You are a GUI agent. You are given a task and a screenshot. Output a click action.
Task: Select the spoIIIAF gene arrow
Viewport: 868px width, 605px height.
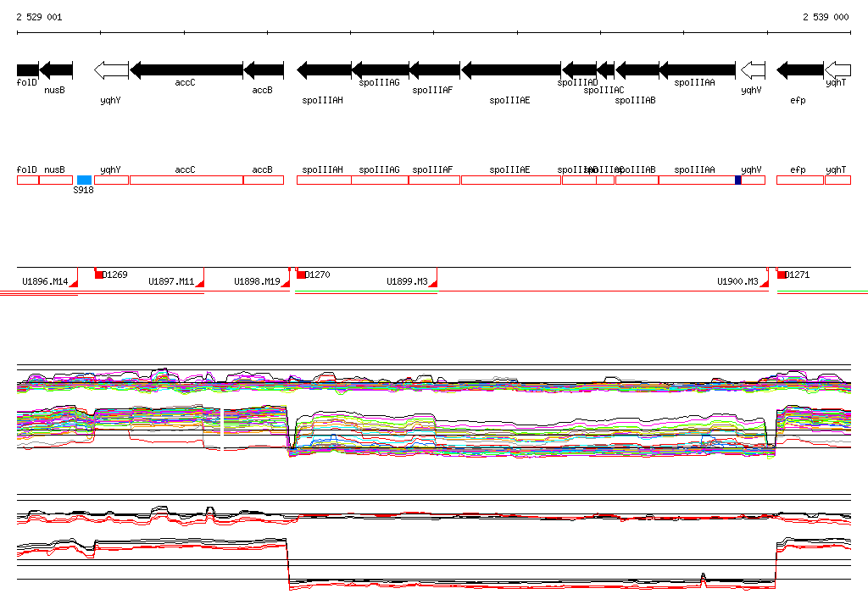click(x=435, y=69)
